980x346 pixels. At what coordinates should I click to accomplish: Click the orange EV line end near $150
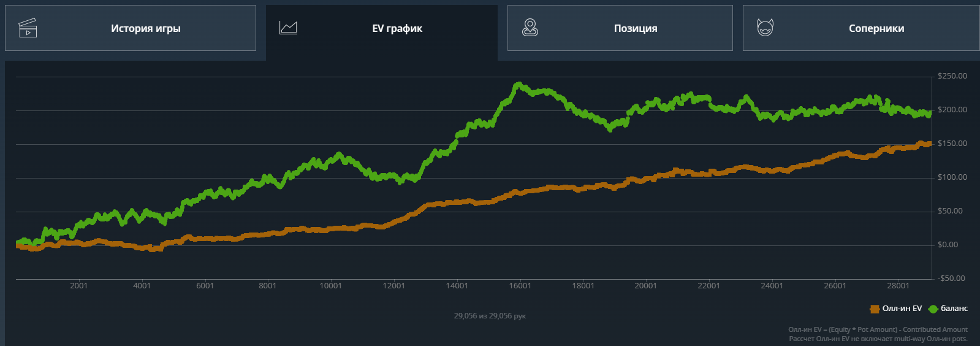tap(929, 144)
